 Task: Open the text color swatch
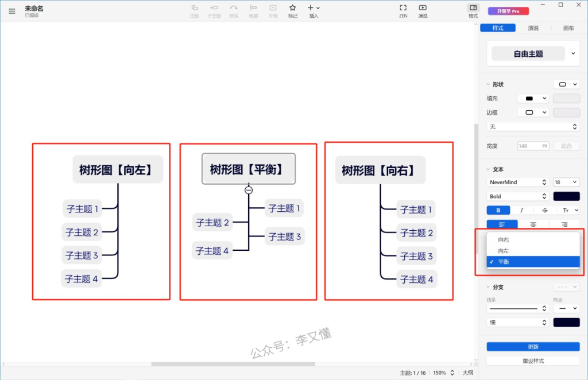click(x=566, y=196)
